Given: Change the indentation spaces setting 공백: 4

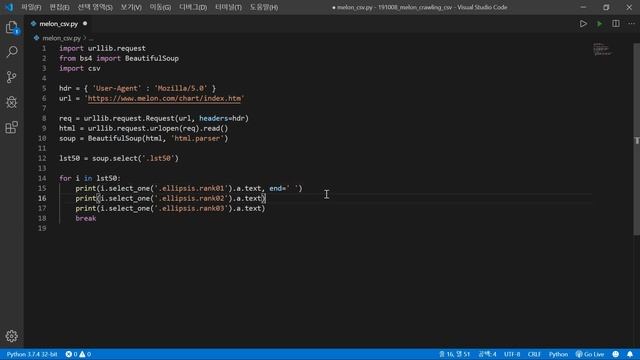Looking at the screenshot, I should point(487,354).
